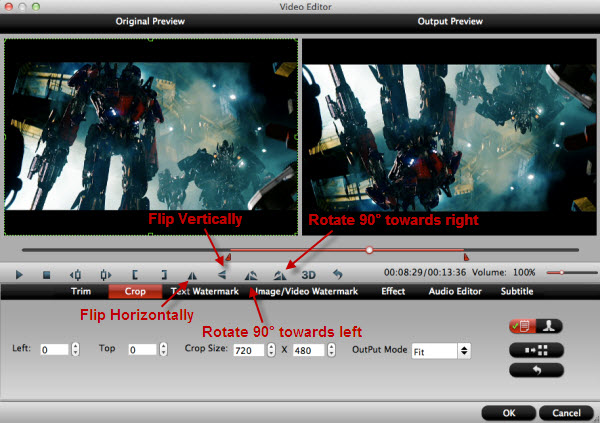Close the Video Editor window

pyautogui.click(x=9, y=7)
